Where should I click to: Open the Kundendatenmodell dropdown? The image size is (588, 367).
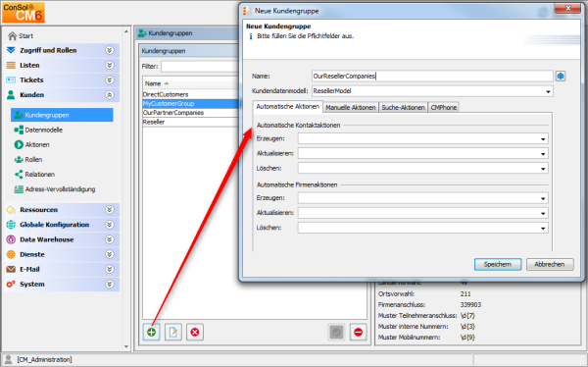pyautogui.click(x=548, y=91)
